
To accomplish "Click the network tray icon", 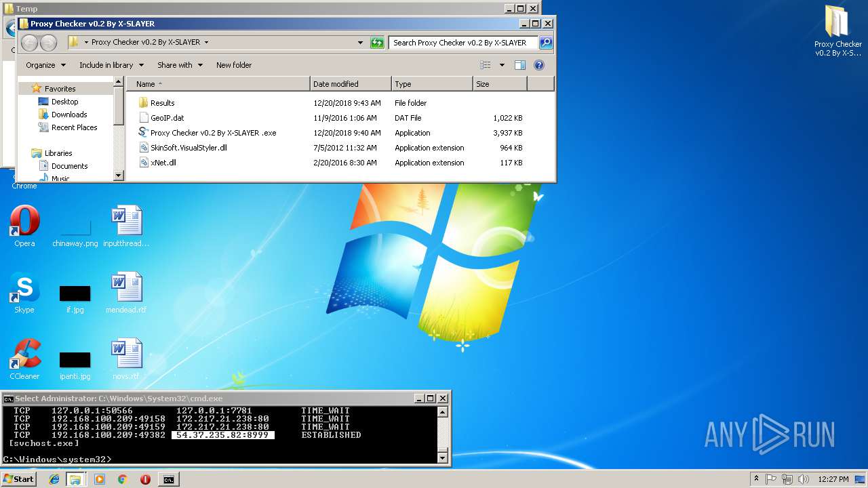I will point(787,479).
